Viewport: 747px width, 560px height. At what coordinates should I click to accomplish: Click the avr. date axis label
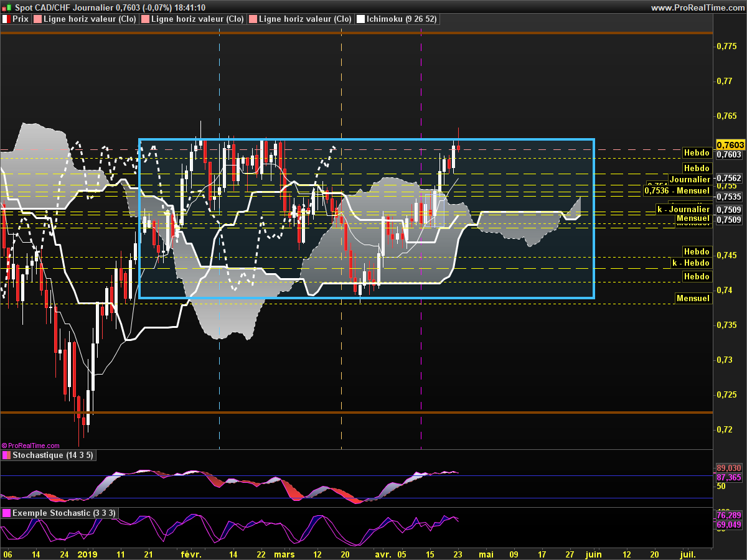coord(383,554)
